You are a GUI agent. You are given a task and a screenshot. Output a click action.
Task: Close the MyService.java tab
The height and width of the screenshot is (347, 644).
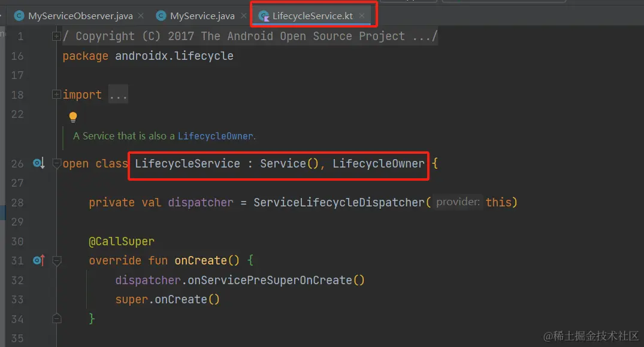244,16
